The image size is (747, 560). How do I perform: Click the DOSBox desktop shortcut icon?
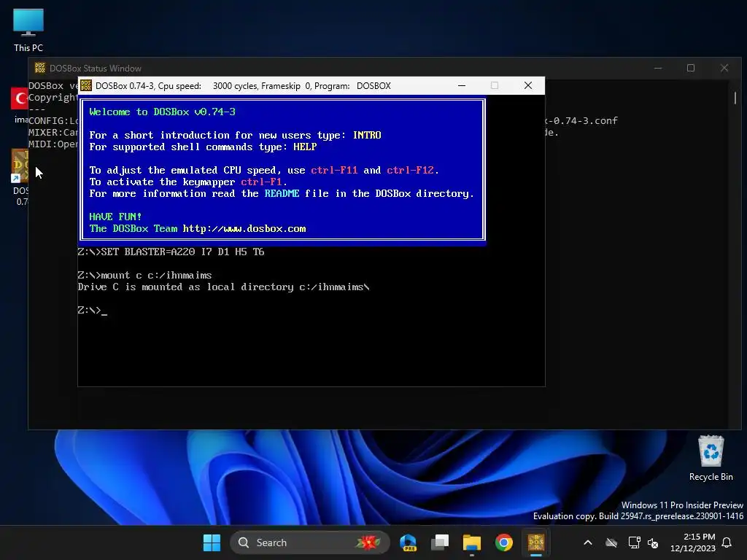20,166
